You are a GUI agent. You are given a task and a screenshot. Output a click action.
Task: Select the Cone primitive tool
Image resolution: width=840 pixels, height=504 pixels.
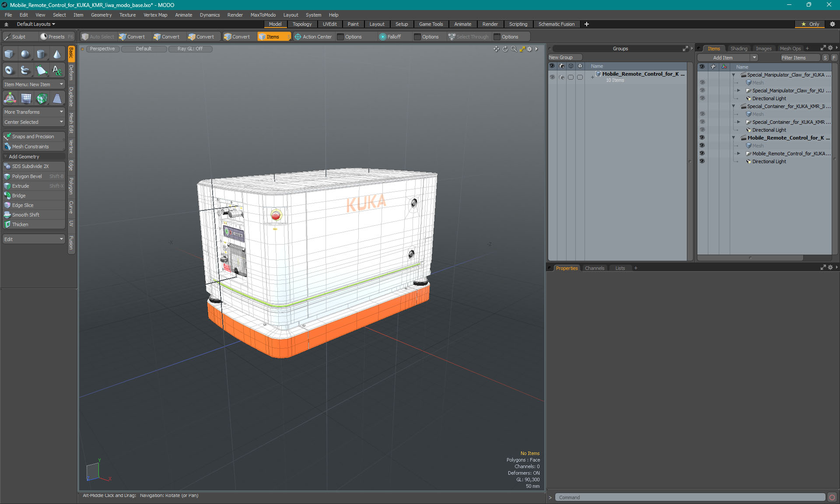tap(57, 54)
